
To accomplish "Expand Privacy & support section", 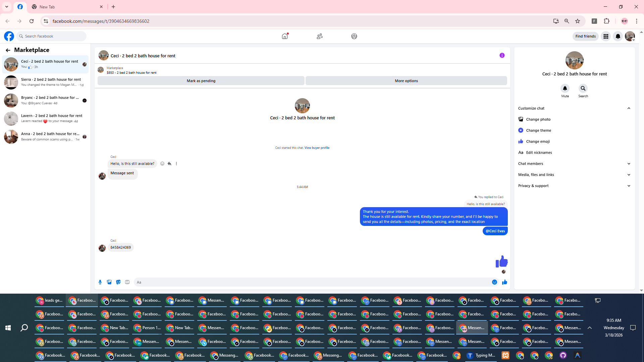I will coord(629,186).
